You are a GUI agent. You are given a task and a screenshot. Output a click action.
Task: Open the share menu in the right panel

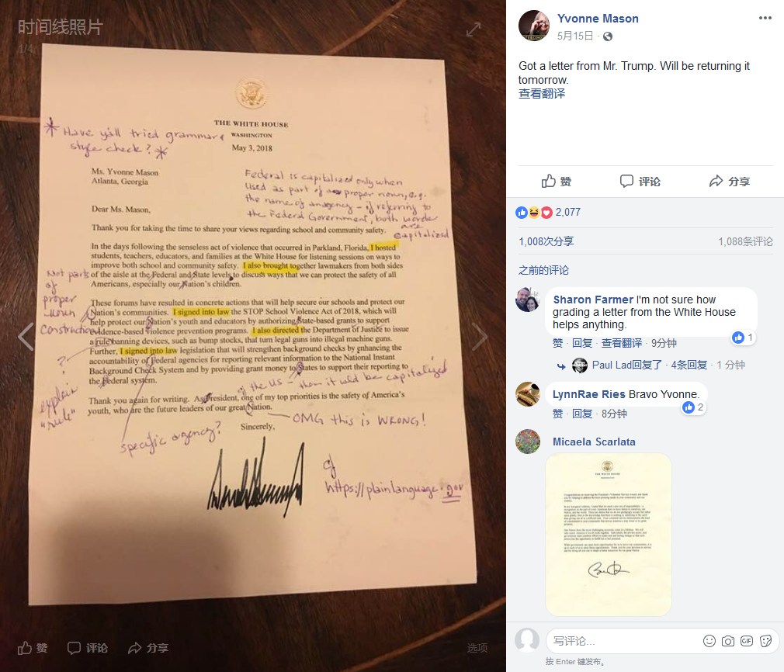pos(729,181)
